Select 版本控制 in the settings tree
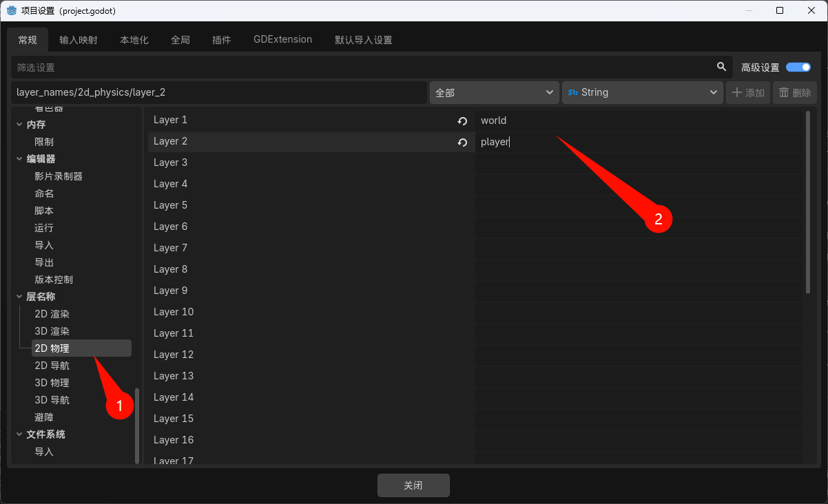 click(x=54, y=280)
